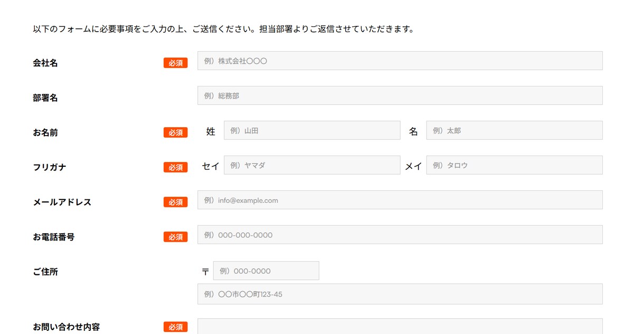Click the お問い合わせ内容 inquiry text area
Screen dimensions: 644x334
[400, 326]
